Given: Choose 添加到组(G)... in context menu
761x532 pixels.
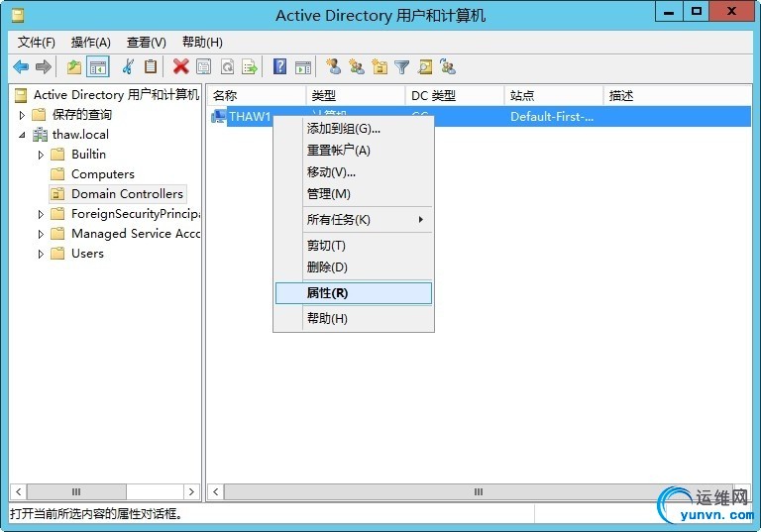Looking at the screenshot, I should tap(354, 129).
